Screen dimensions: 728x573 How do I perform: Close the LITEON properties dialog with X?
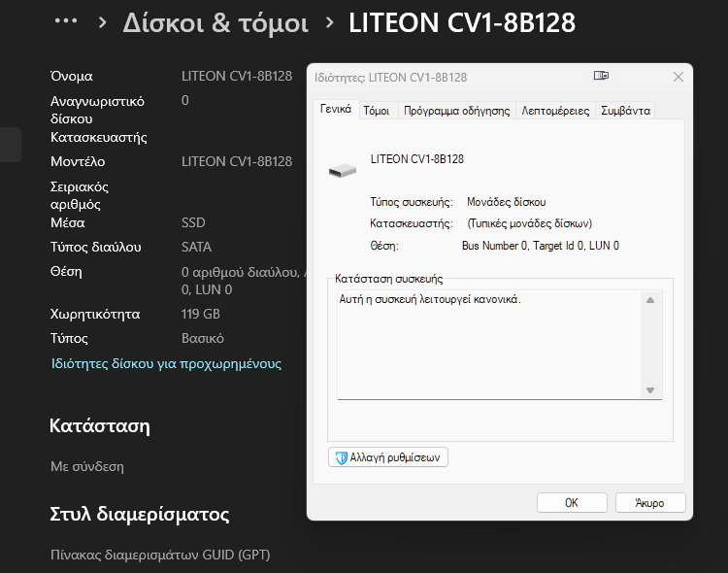click(678, 77)
